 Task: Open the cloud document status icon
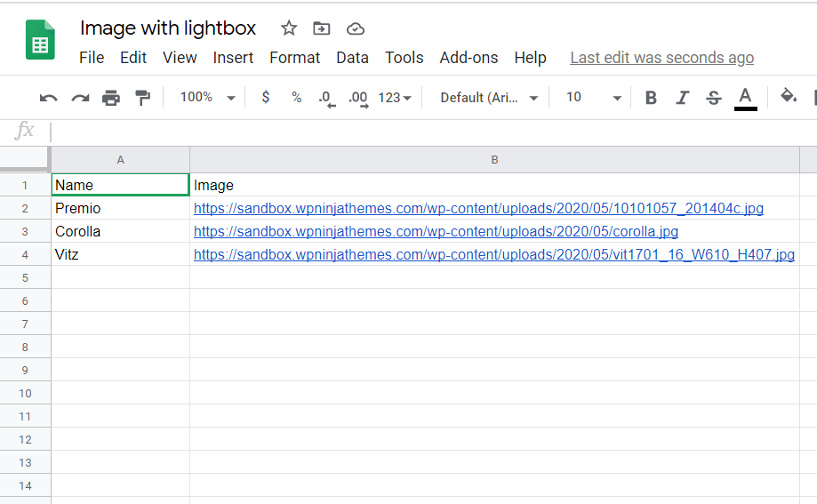tap(356, 28)
